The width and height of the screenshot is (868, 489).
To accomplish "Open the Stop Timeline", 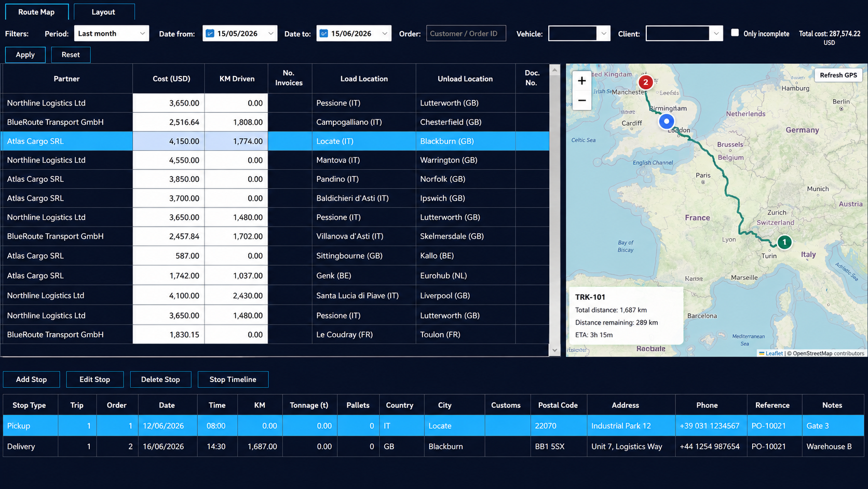I will 233,379.
